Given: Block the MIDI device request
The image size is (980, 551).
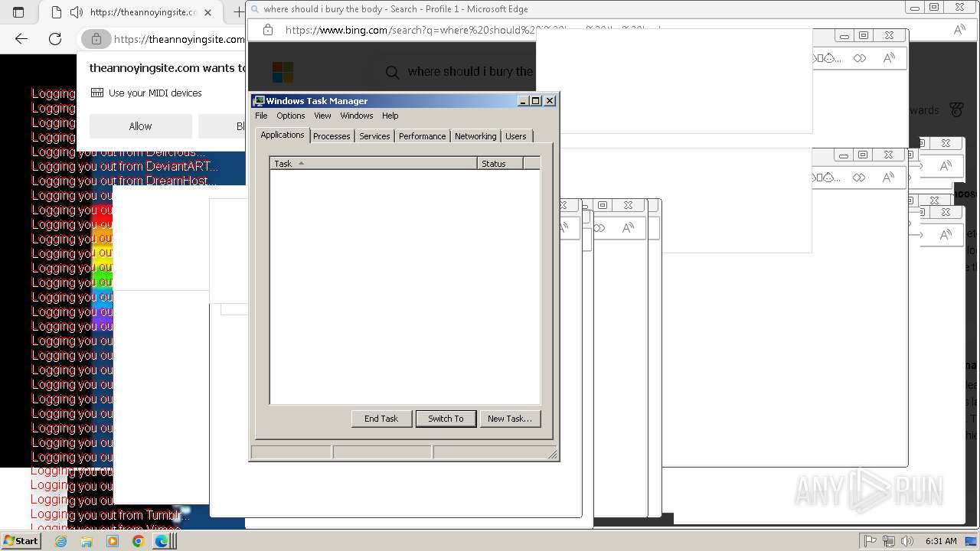Looking at the screenshot, I should [x=222, y=126].
